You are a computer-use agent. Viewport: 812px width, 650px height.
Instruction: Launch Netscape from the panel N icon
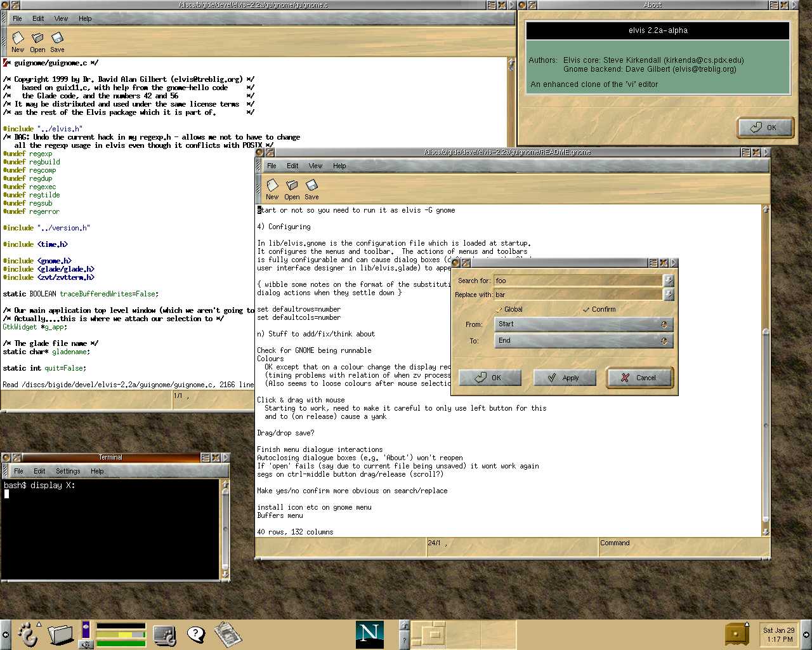point(369,634)
